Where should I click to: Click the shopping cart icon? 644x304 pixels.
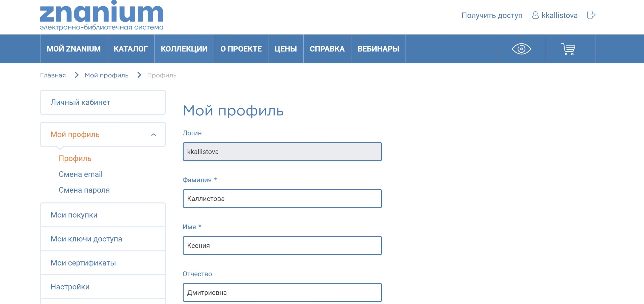[x=568, y=49]
